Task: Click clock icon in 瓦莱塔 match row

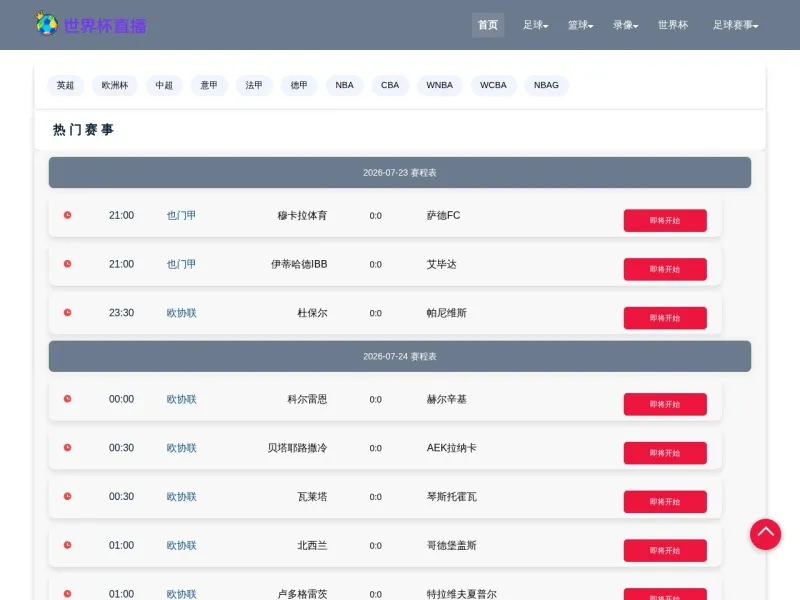Action: pos(67,496)
